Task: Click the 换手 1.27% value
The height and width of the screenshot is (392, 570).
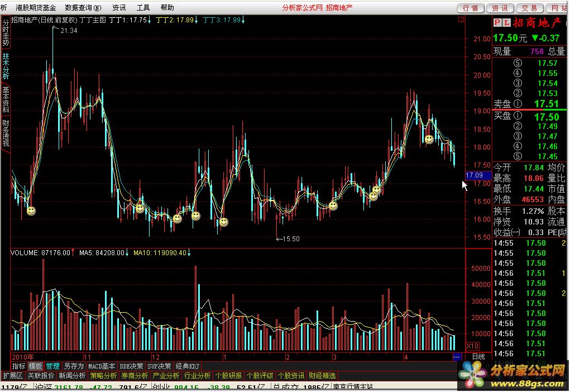Action: (533, 211)
